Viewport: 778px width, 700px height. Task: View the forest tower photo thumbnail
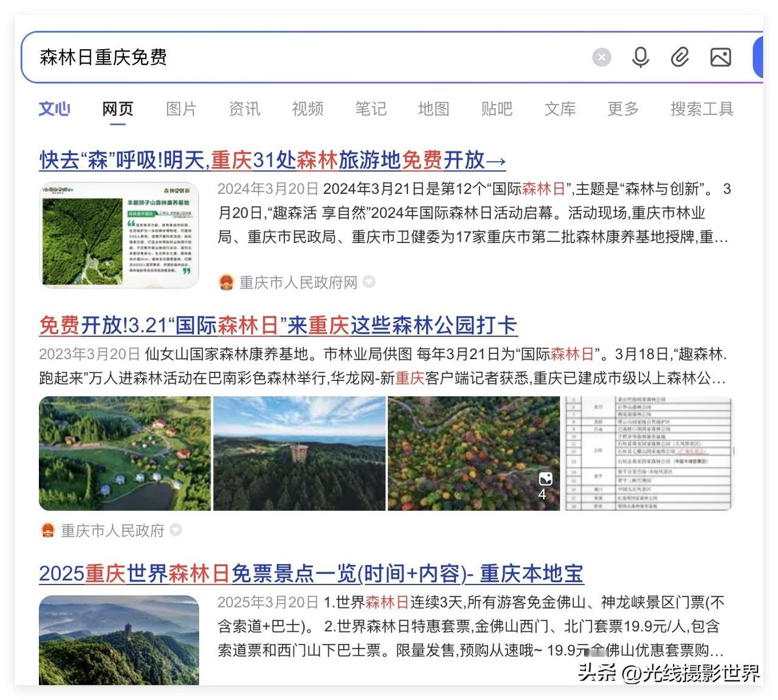pyautogui.click(x=299, y=453)
